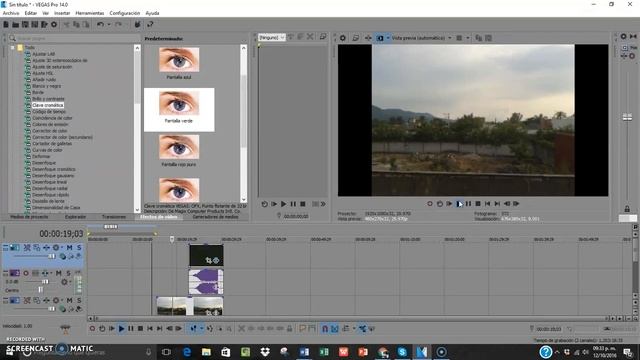Click copy snapshot to clipboard icon in preview
Screen dimensions: 640x360
click(478, 38)
